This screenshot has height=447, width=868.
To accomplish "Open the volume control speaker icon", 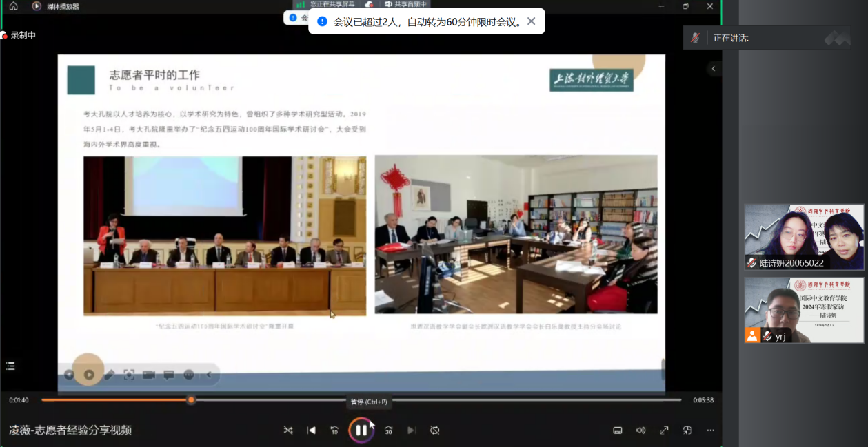I will pyautogui.click(x=640, y=430).
